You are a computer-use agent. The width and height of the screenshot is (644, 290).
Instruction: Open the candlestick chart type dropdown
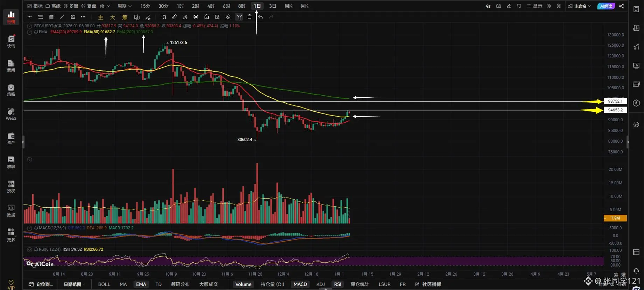[105, 6]
